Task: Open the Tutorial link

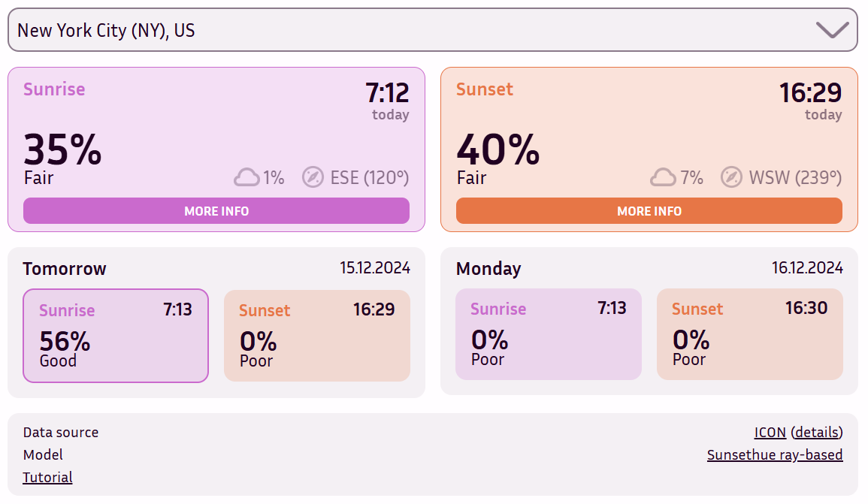Action: click(x=47, y=478)
